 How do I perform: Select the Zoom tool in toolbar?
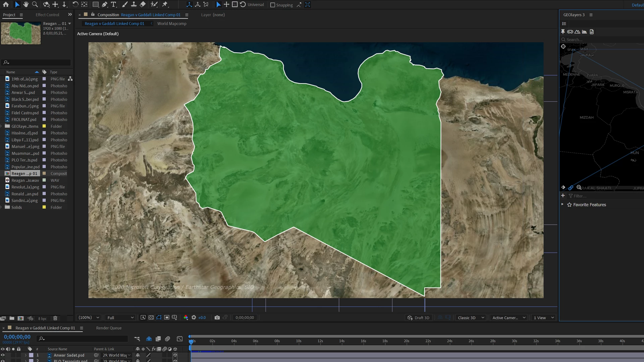click(35, 4)
